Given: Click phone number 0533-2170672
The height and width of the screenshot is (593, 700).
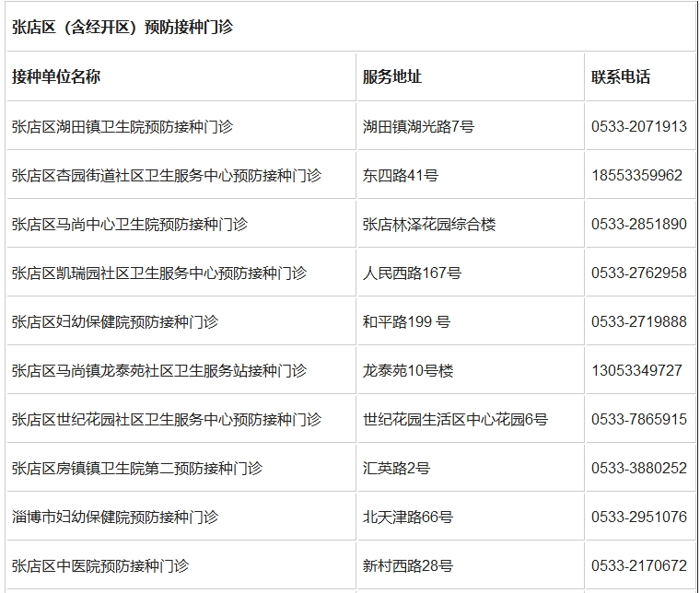Looking at the screenshot, I should coord(638,565).
